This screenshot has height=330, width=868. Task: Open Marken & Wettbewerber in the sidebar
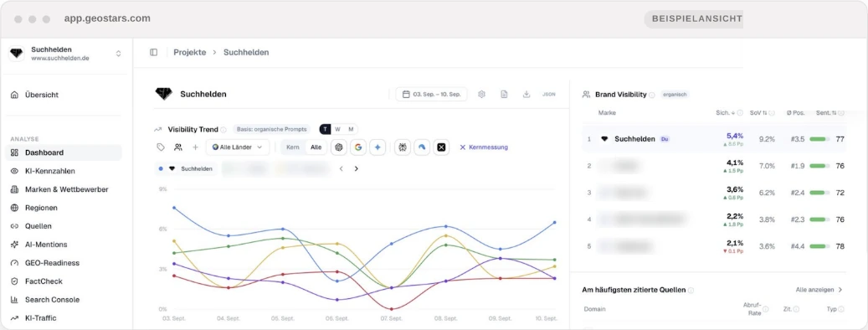coord(64,189)
